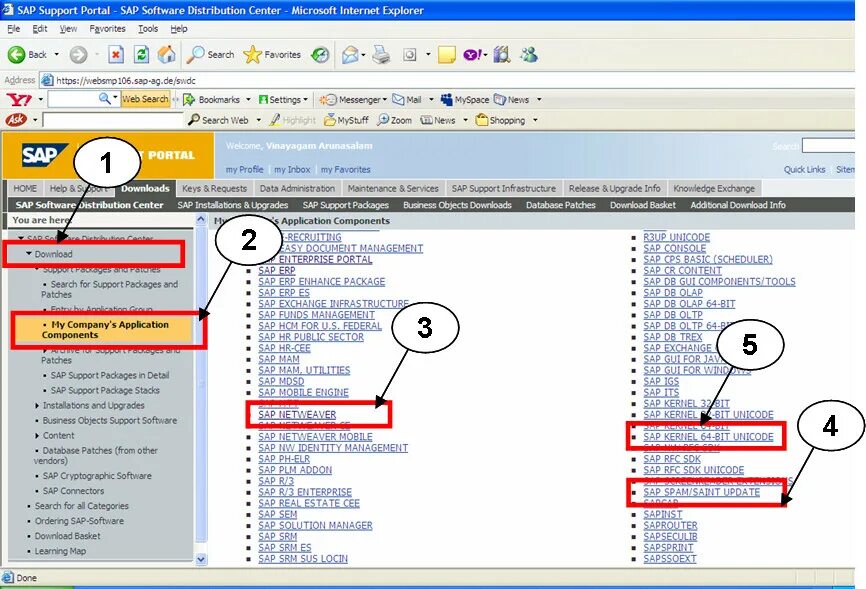Open SAP SPAM/SAINT UPDATE link
This screenshot has width=866, height=589.
[x=701, y=492]
